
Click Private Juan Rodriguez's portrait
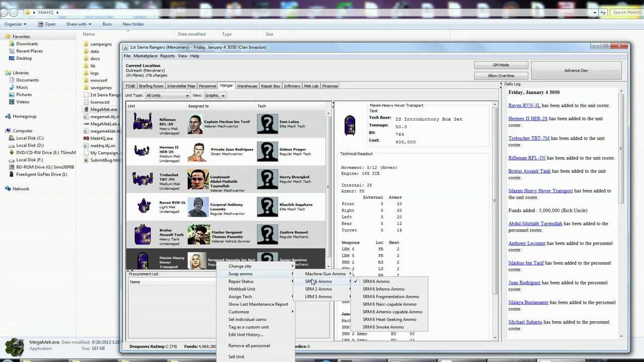pyautogui.click(x=198, y=151)
